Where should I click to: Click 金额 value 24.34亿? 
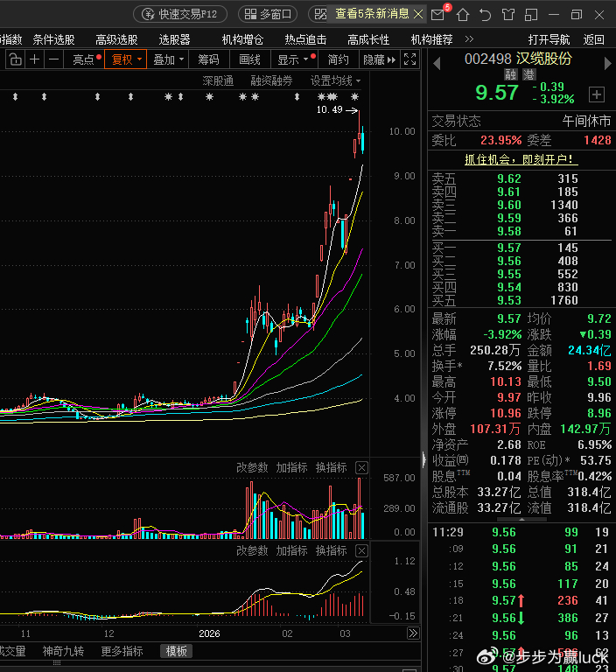click(590, 350)
